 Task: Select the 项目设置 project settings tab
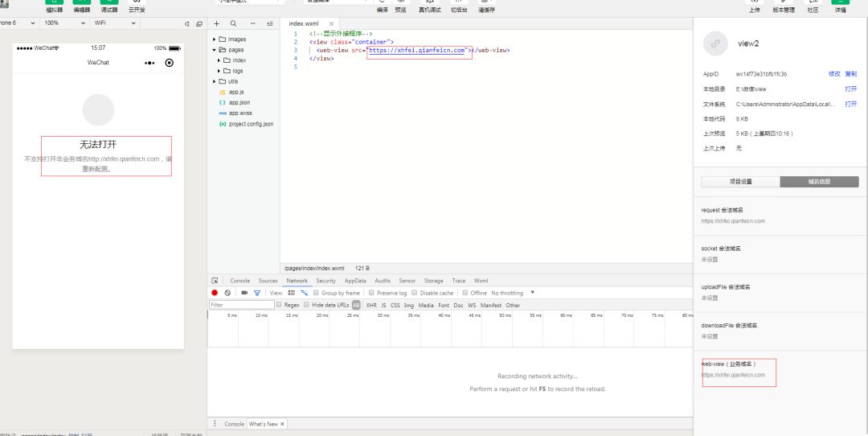click(741, 182)
